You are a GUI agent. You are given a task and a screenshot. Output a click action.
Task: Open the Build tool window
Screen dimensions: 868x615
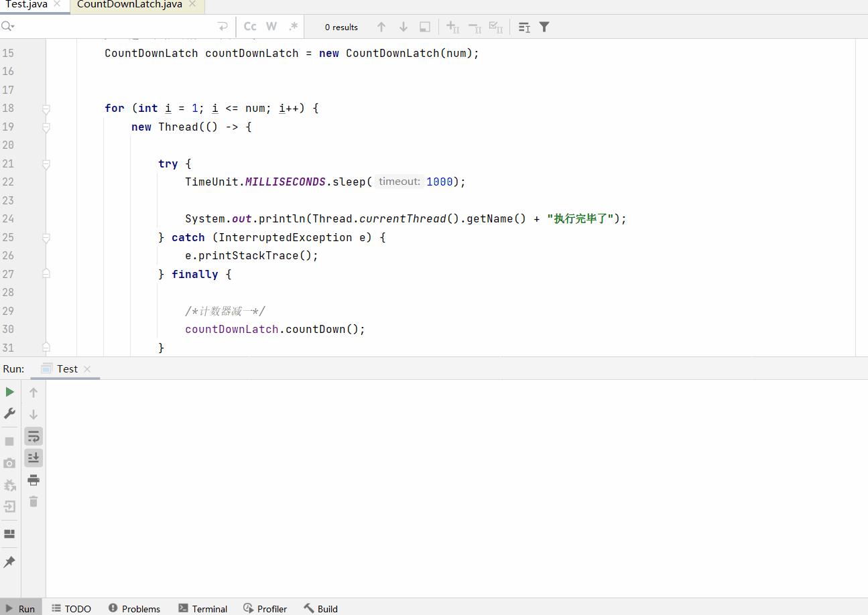(320, 608)
